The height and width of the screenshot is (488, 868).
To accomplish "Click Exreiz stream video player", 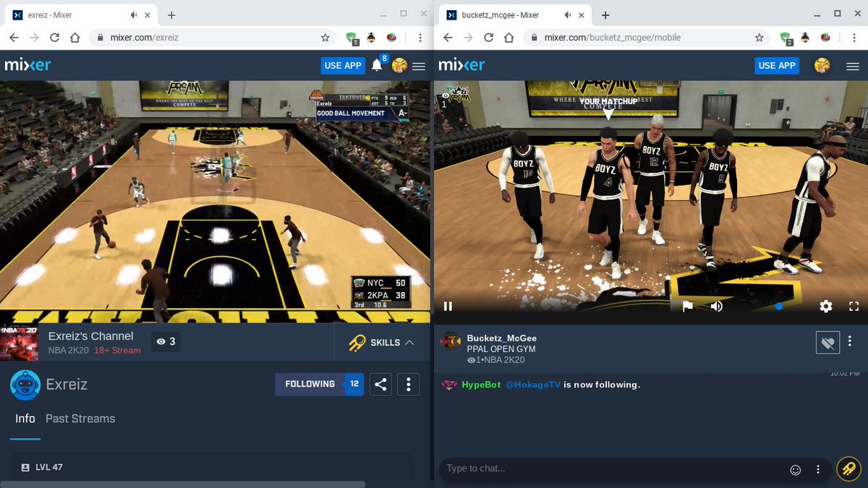I will pos(215,201).
